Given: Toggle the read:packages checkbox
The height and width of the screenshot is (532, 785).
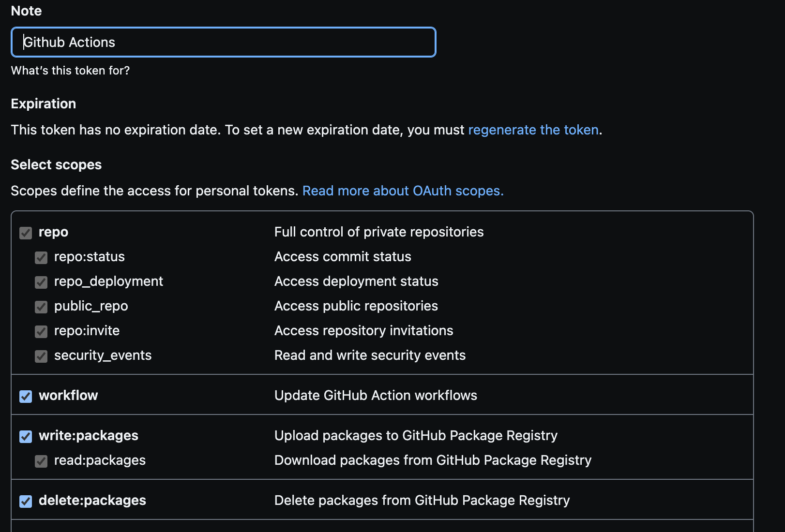Looking at the screenshot, I should click(x=41, y=461).
